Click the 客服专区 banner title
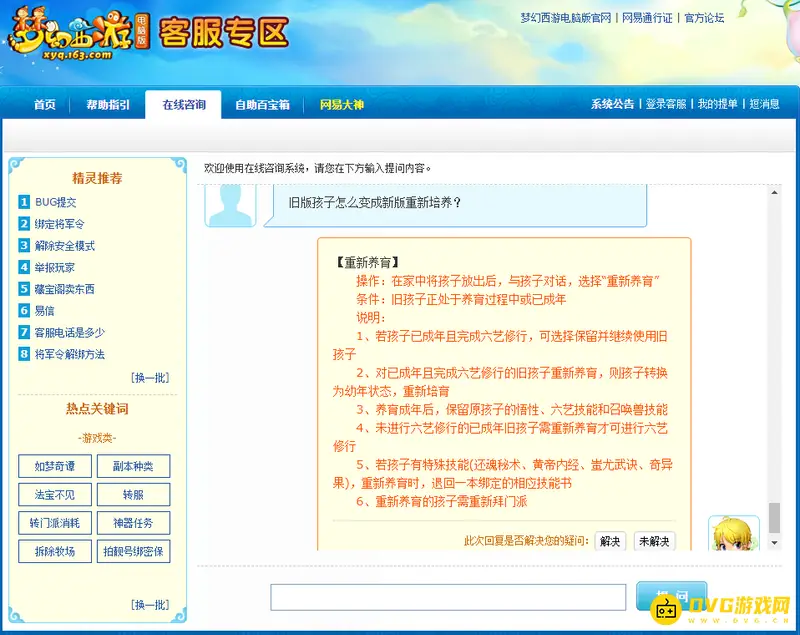The height and width of the screenshot is (635, 800). point(224,33)
